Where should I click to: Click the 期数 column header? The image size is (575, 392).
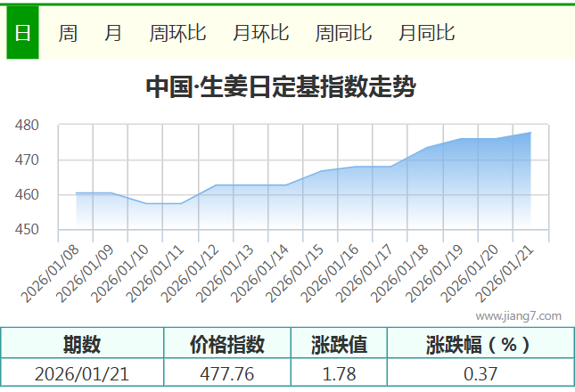coord(82,344)
